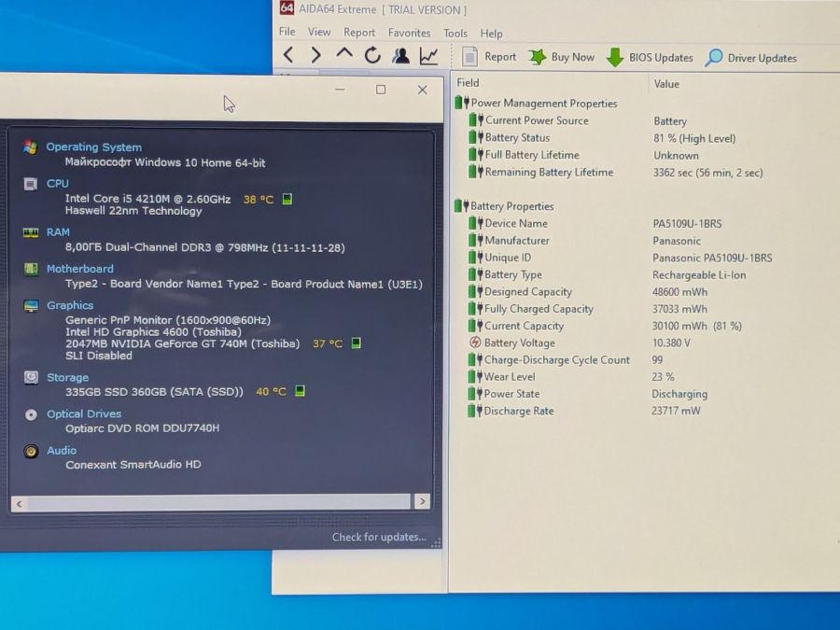840x630 pixels.
Task: Open BIOS Updates in the toolbar
Action: pyautogui.click(x=650, y=57)
